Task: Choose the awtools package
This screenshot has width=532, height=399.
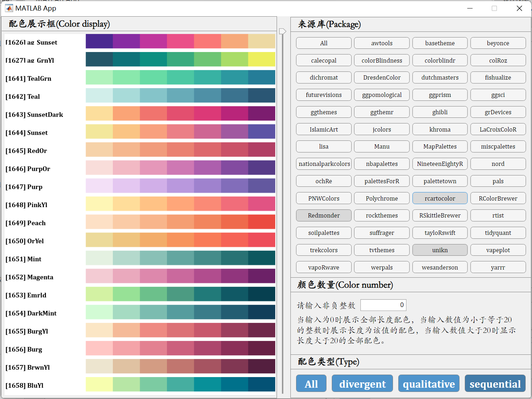Action: tap(382, 43)
